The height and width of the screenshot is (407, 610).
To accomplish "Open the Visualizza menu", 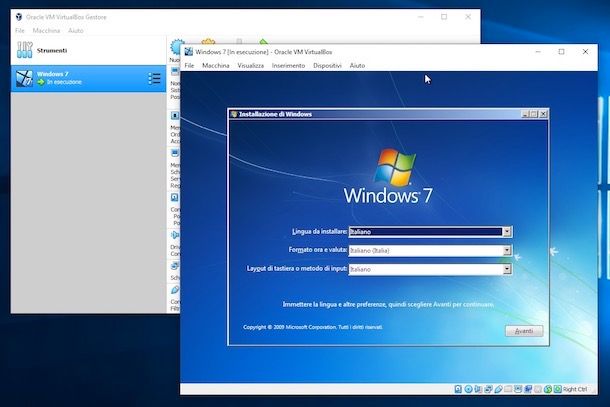I will tap(251, 65).
